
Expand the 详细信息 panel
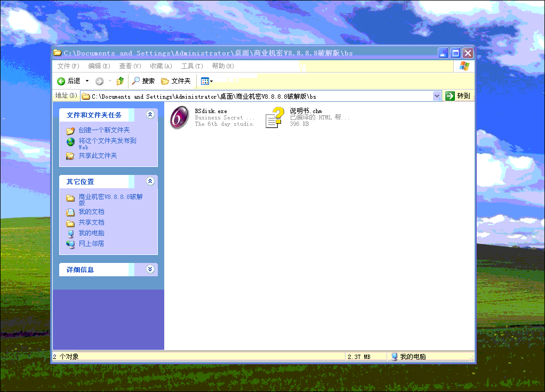[150, 269]
